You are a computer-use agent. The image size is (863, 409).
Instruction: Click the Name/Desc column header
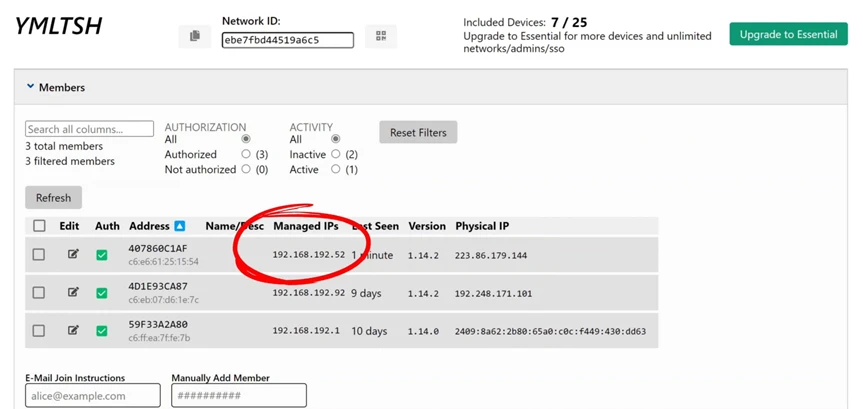tap(234, 226)
